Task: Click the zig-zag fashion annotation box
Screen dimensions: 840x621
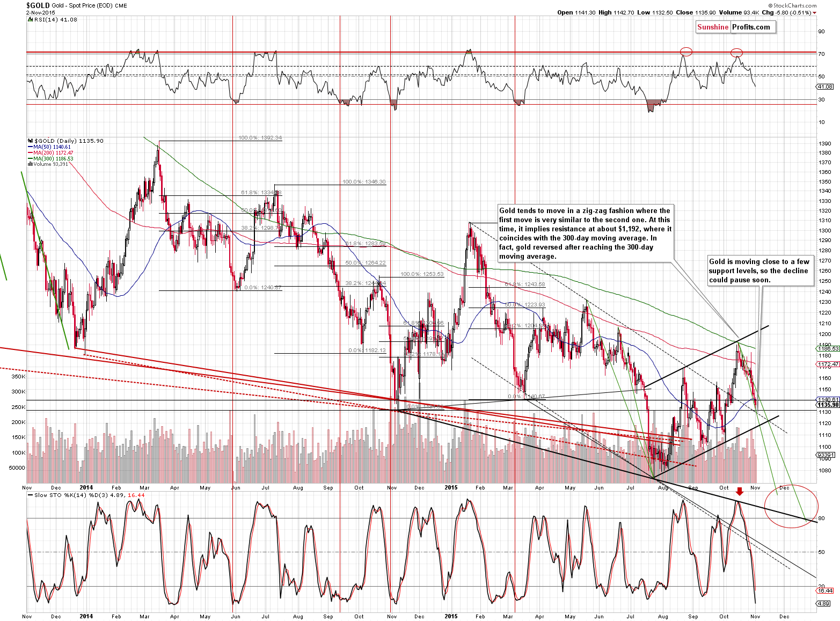Action: pos(585,233)
